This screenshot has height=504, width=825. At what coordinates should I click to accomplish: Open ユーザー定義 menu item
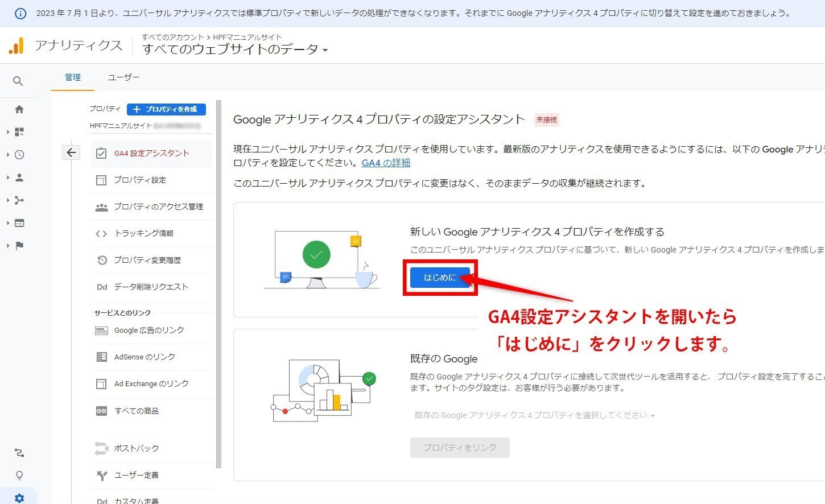click(x=151, y=475)
